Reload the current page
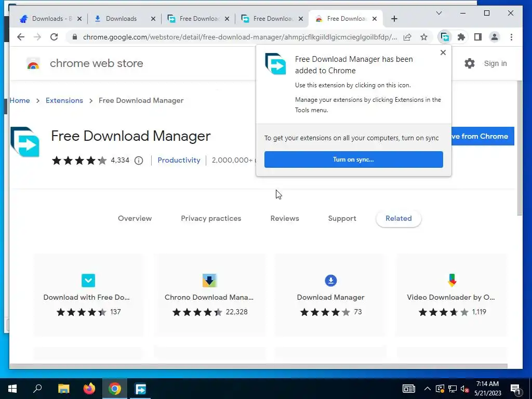 point(54,37)
